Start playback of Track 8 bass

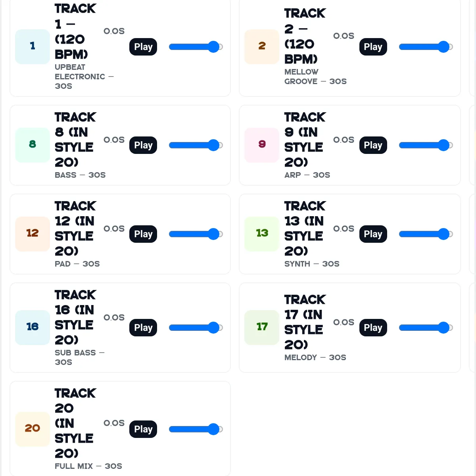point(143,145)
